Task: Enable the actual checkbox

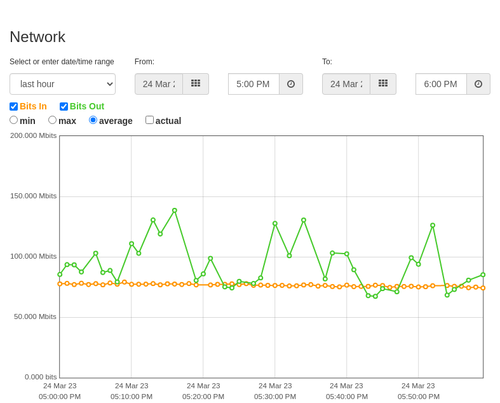Action: click(149, 120)
